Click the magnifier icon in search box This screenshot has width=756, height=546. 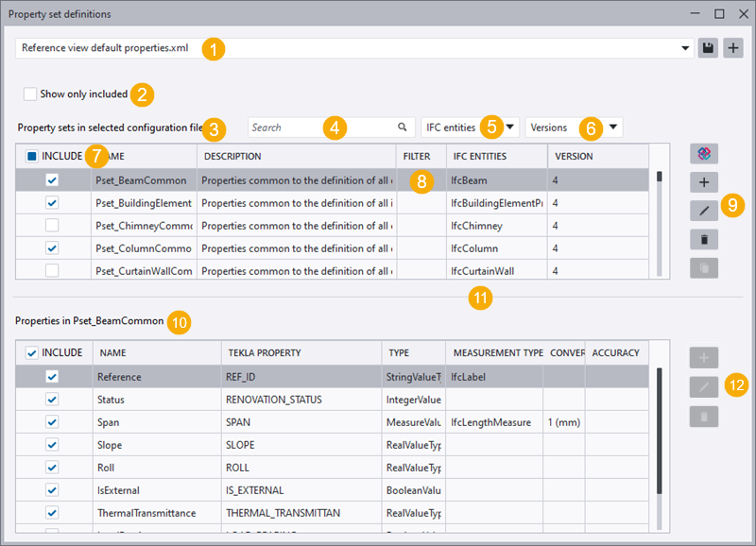click(402, 128)
